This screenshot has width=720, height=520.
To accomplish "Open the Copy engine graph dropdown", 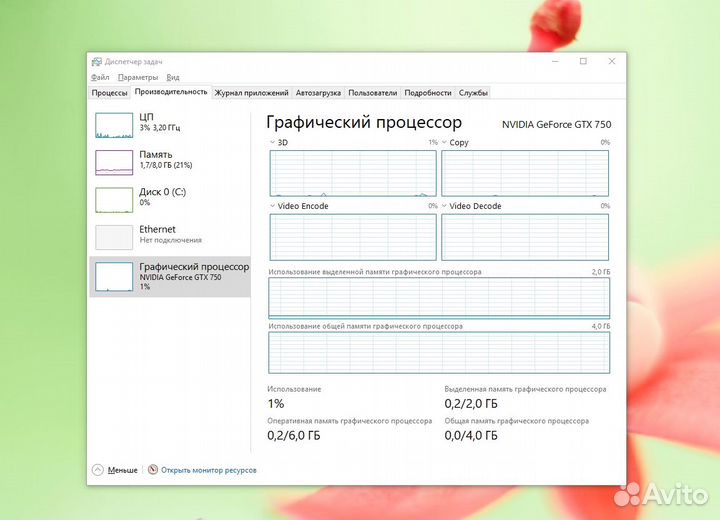I will click(444, 142).
